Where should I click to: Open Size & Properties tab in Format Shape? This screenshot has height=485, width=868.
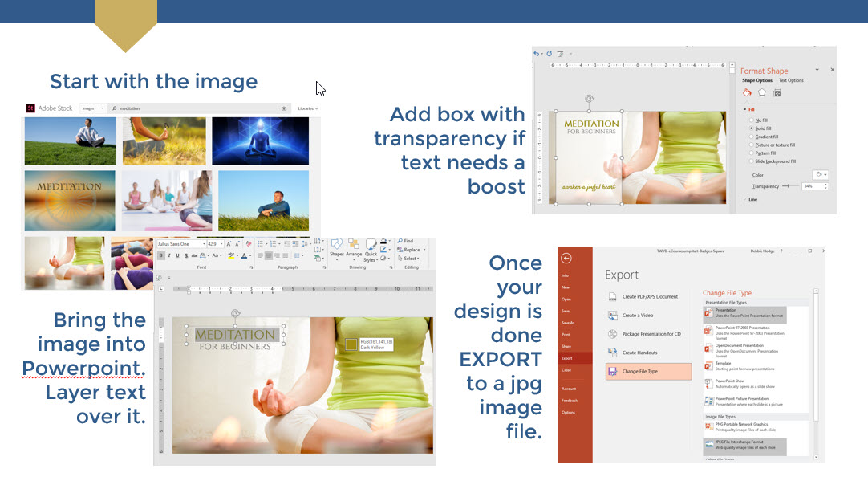click(x=777, y=93)
